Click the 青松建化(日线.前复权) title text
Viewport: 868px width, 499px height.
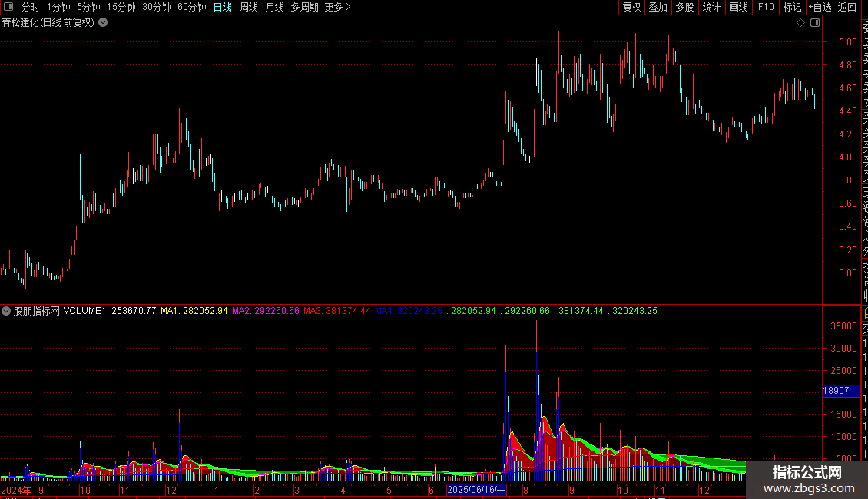[48, 23]
